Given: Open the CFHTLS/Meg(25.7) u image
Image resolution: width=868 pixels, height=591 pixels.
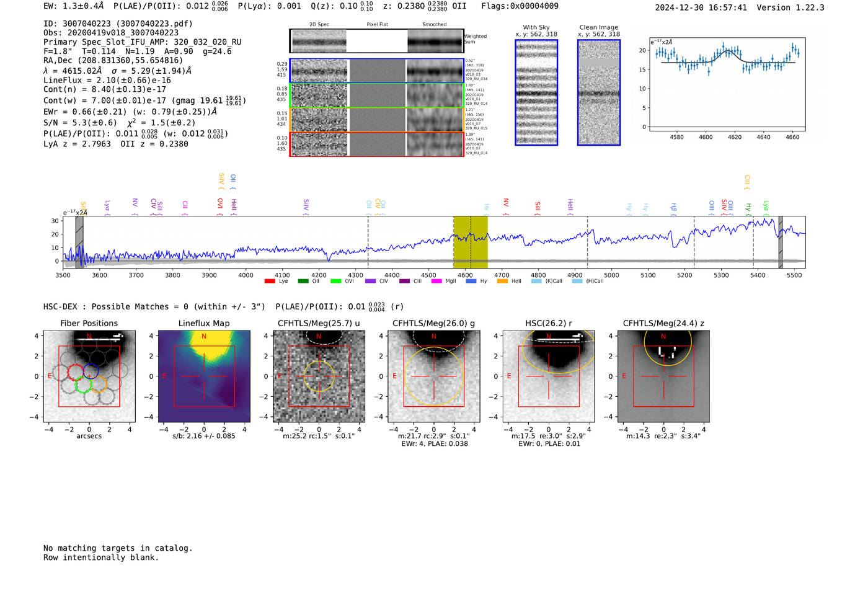Looking at the screenshot, I should [x=319, y=376].
